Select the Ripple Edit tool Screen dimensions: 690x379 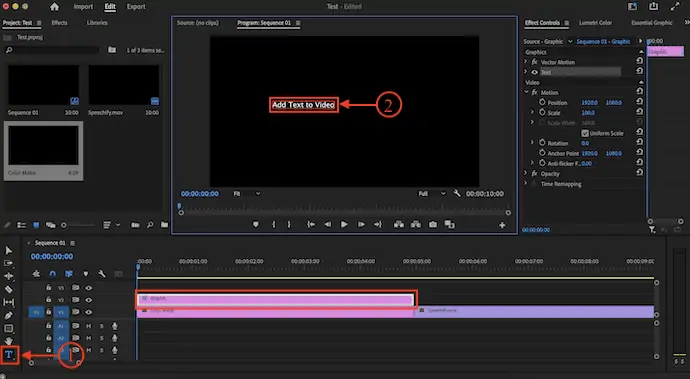(8, 276)
